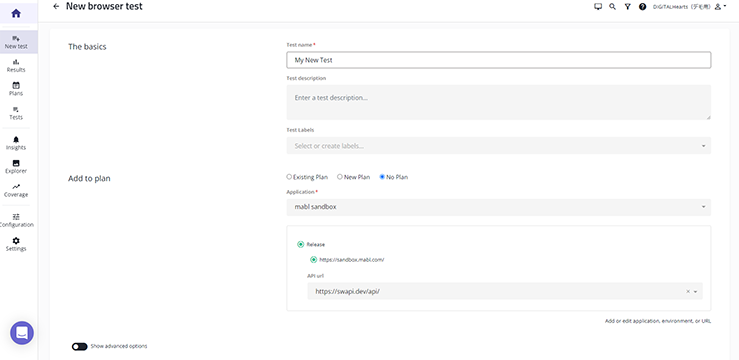Expand the Test Labels dropdown
The width and height of the screenshot is (739, 360).
(x=499, y=146)
